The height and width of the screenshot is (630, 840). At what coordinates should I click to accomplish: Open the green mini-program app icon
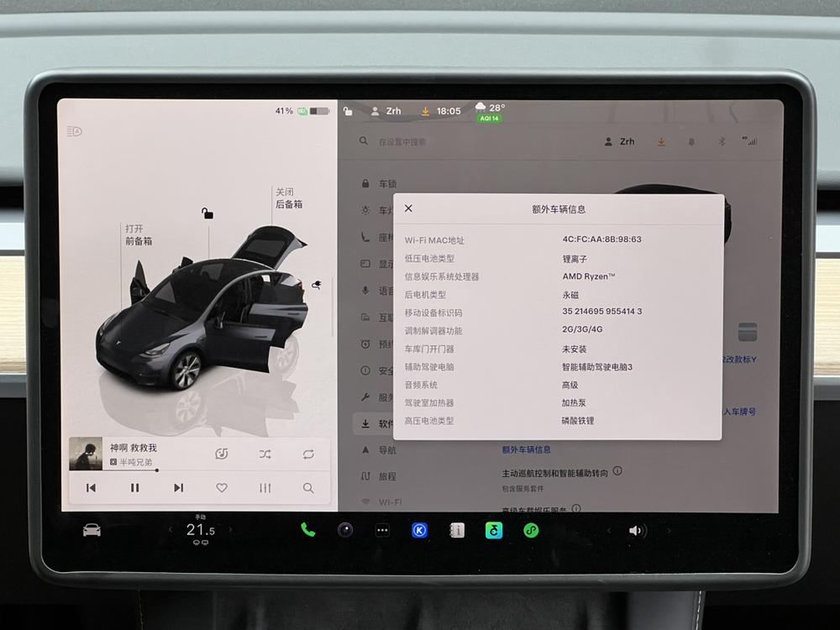pyautogui.click(x=531, y=530)
